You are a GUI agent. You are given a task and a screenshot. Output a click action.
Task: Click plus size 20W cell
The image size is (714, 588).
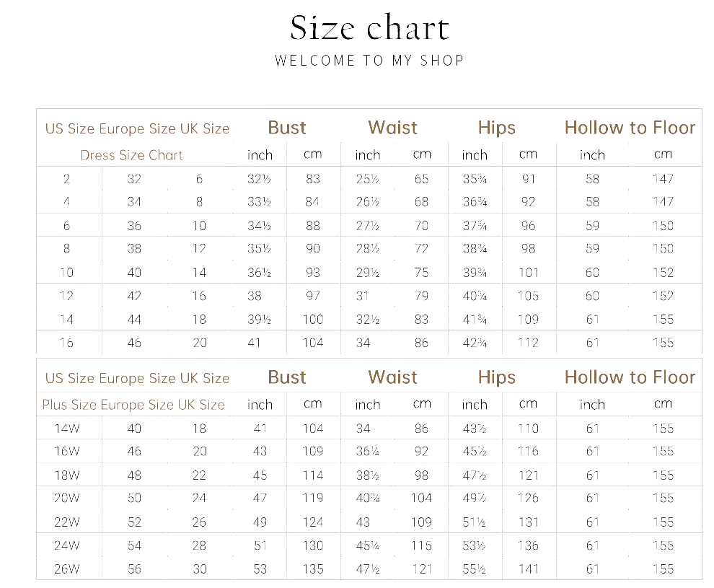tap(66, 499)
